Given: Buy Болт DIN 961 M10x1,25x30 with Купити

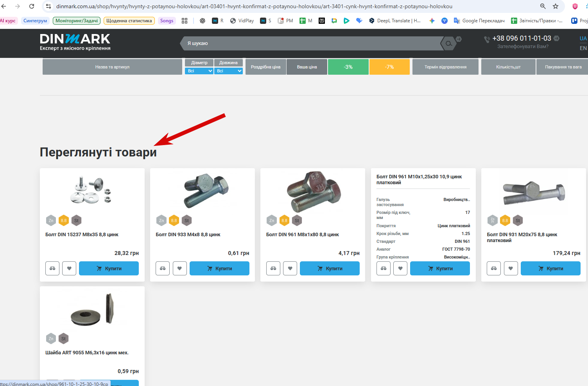Looking at the screenshot, I should coord(440,268).
